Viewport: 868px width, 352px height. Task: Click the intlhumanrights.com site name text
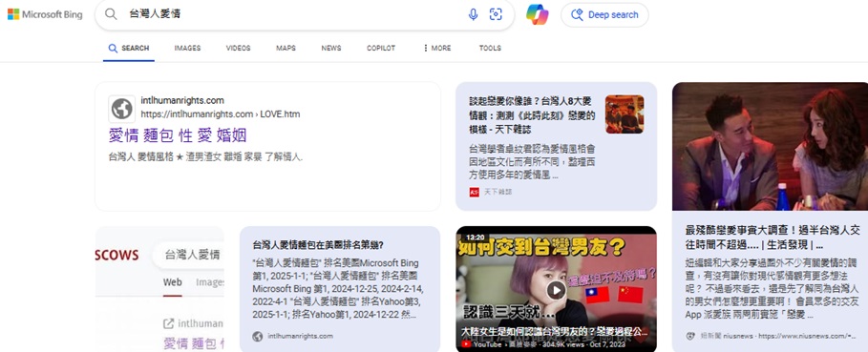pyautogui.click(x=182, y=100)
